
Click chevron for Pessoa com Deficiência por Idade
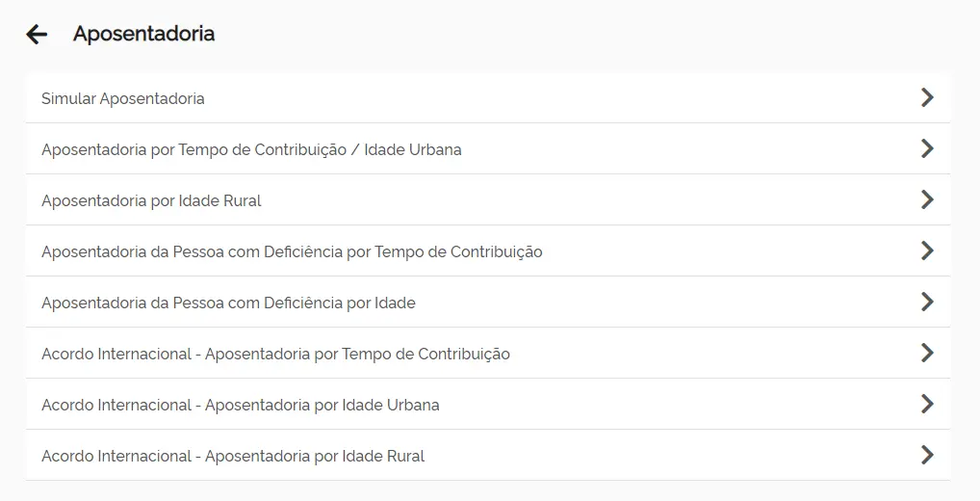pos(927,302)
